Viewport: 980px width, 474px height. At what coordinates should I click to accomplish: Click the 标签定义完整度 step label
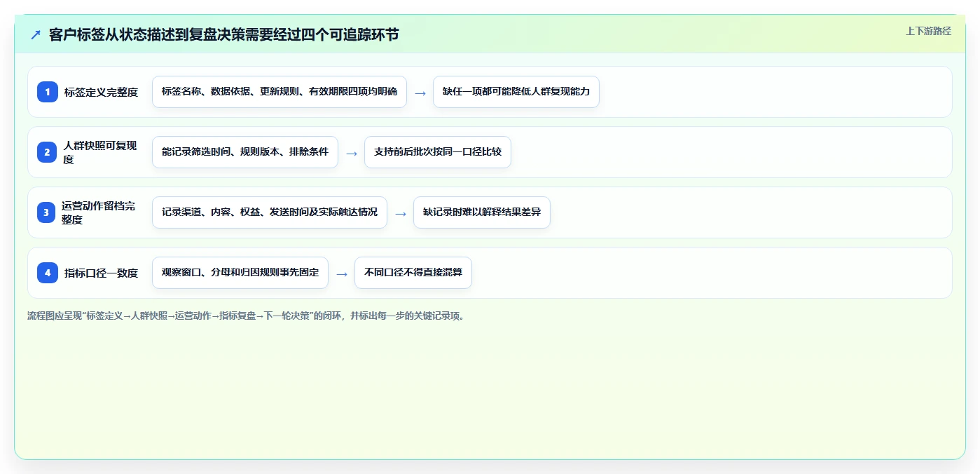(x=101, y=92)
